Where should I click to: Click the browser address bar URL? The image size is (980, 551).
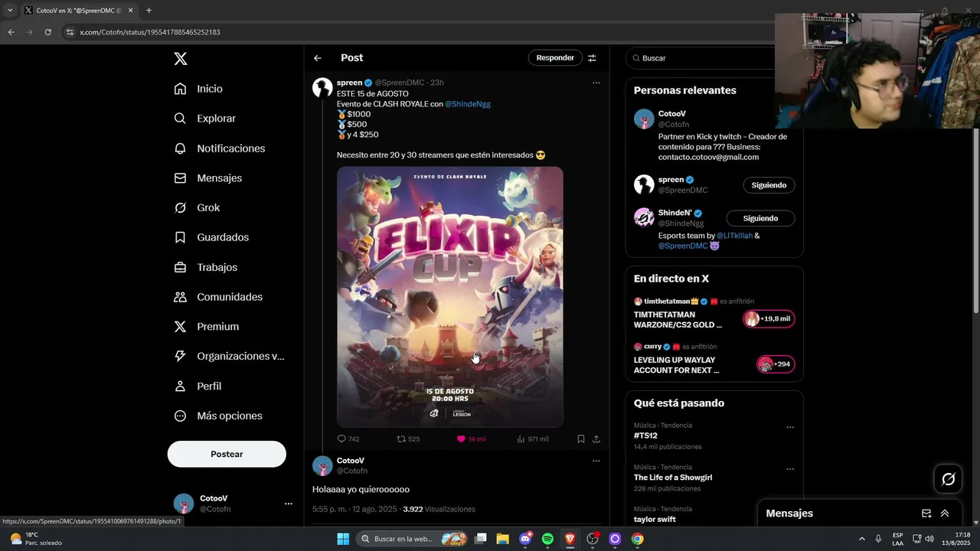click(150, 32)
